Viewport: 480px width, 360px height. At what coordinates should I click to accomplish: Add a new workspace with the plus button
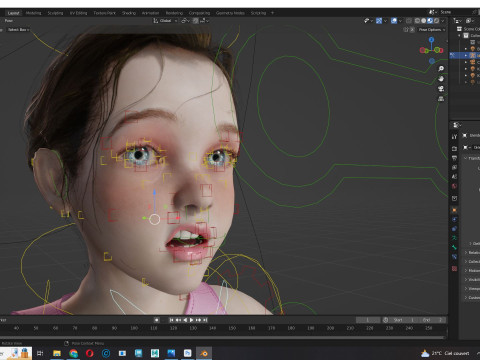tap(272, 13)
